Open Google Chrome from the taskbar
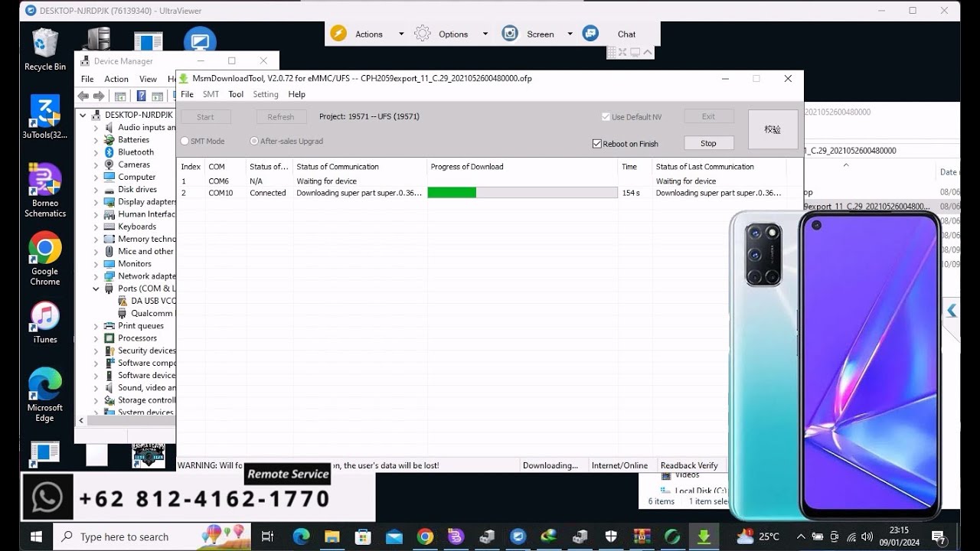This screenshot has width=980, height=551. pyautogui.click(x=425, y=536)
